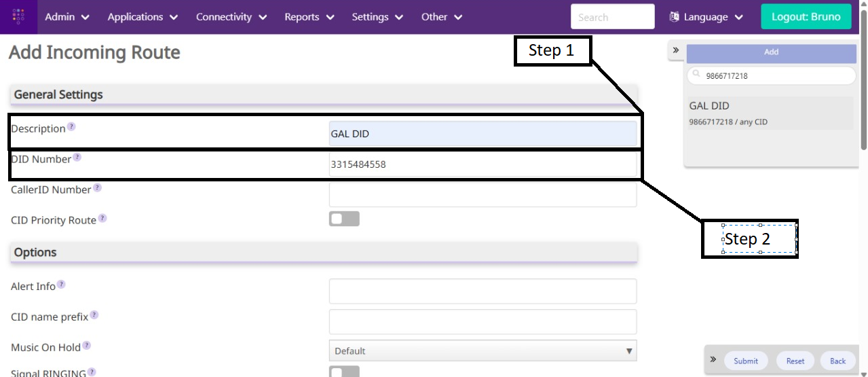
Task: Click help icon for CID Priority Route
Action: (102, 219)
